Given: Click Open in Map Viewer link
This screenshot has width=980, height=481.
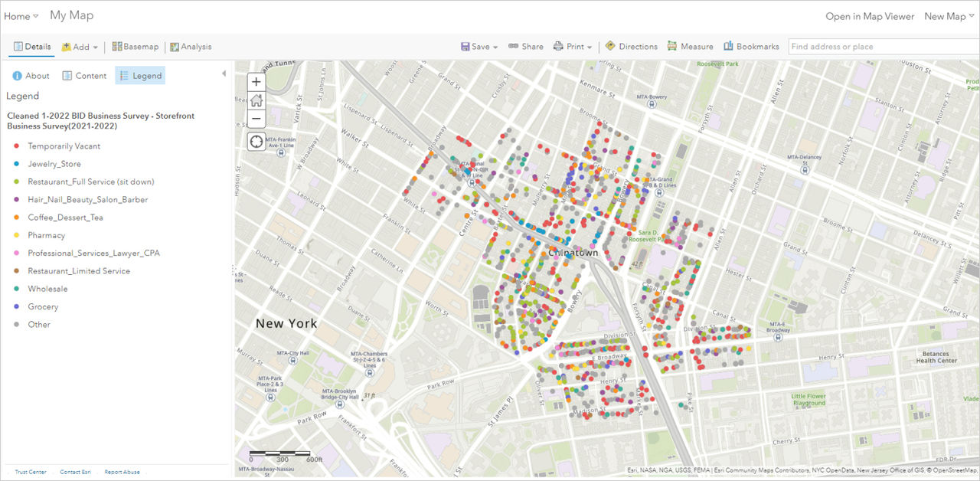Looking at the screenshot, I should click(x=870, y=16).
